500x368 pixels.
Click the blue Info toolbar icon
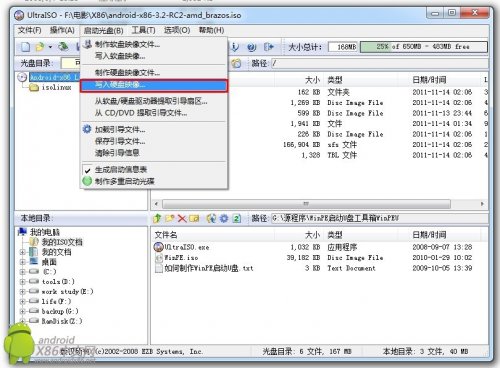point(235,47)
